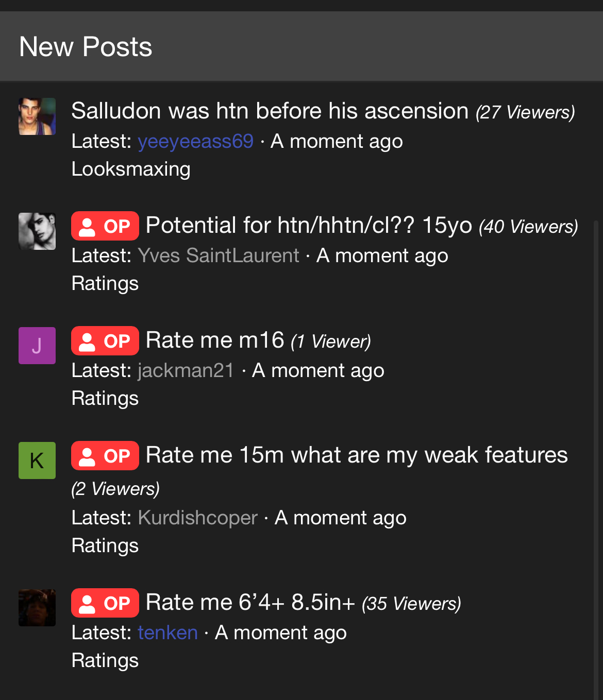603x700 pixels.
Task: Click the OP badge beside Rate me m16
Action: (105, 341)
